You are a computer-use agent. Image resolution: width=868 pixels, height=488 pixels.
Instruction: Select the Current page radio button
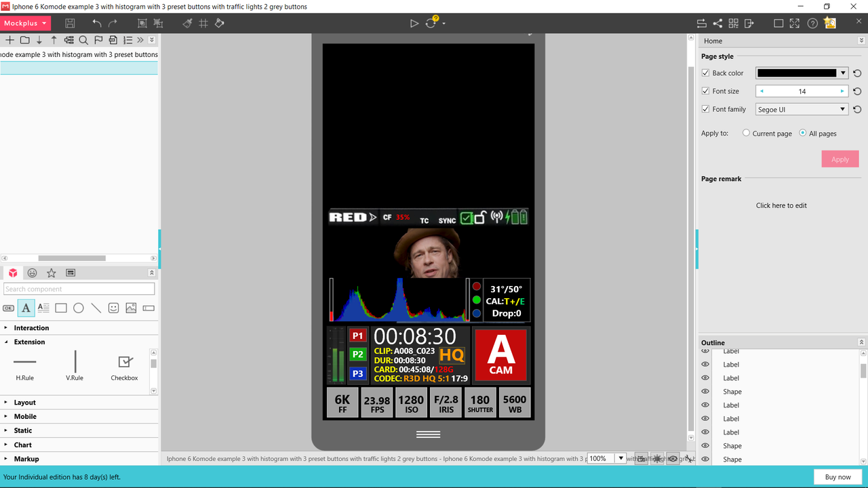click(x=747, y=133)
